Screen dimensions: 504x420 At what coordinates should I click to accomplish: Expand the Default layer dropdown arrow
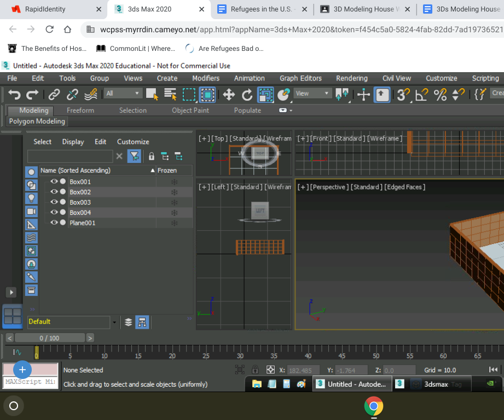click(114, 322)
